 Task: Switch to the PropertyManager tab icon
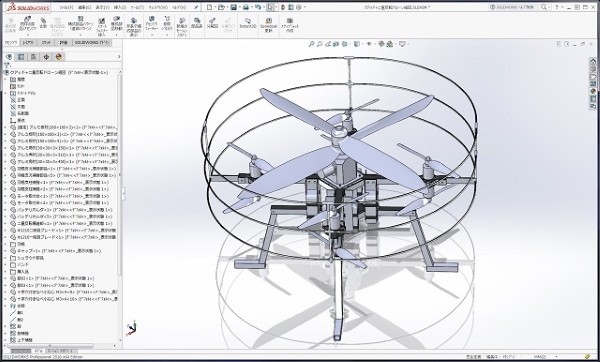(21, 57)
